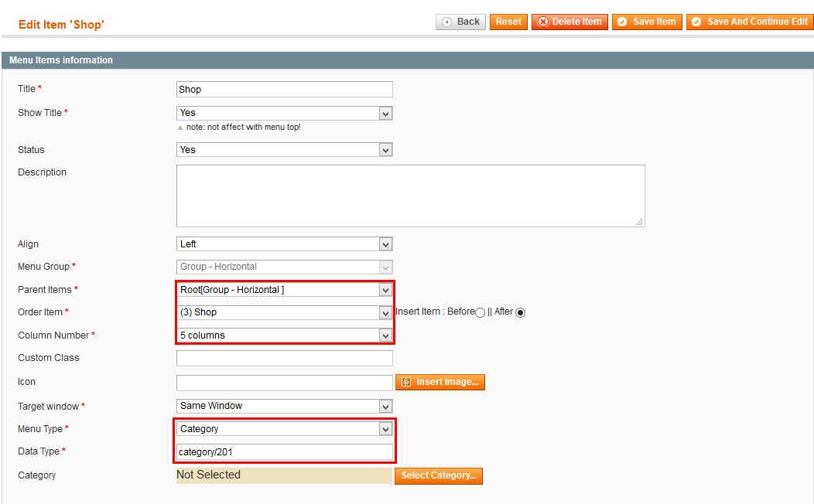The image size is (814, 504).
Task: Open the Parent Items dropdown
Action: 285,290
